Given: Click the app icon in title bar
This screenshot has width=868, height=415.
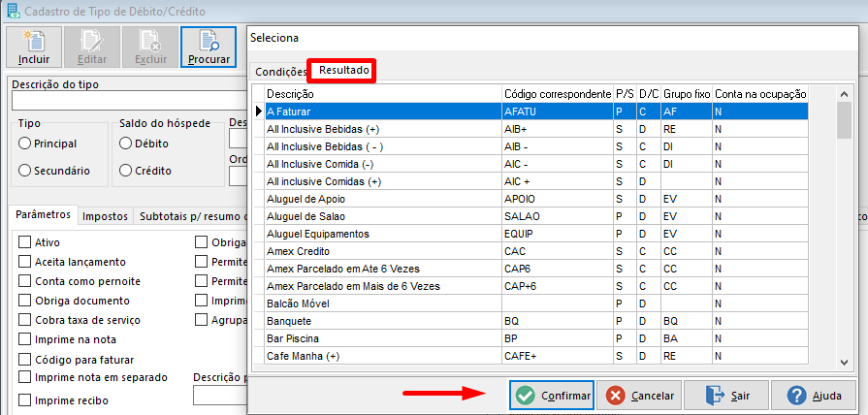Looking at the screenshot, I should coord(13,11).
